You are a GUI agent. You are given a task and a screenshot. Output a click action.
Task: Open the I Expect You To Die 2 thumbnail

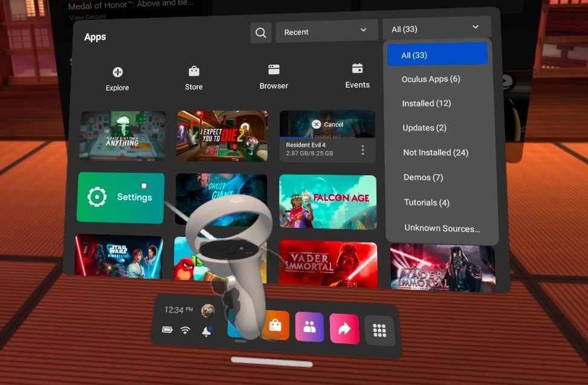222,135
